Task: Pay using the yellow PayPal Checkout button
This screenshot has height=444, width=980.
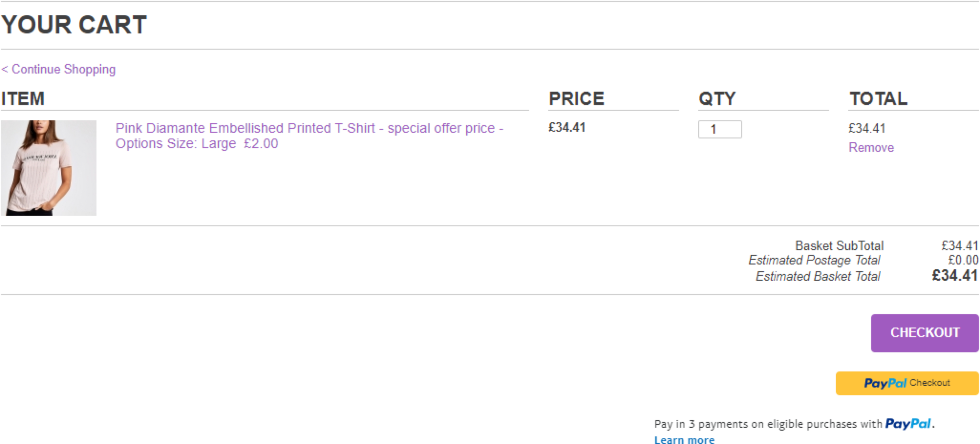Action: coord(906,383)
